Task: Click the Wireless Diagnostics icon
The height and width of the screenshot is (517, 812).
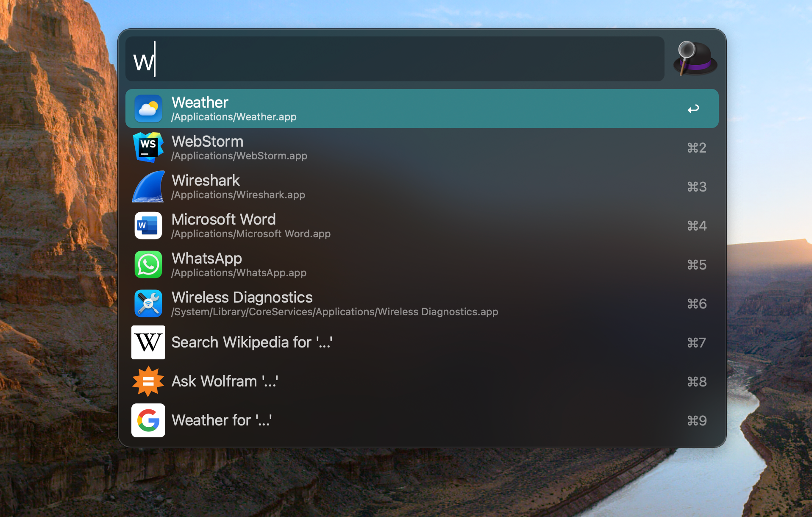Action: [148, 303]
